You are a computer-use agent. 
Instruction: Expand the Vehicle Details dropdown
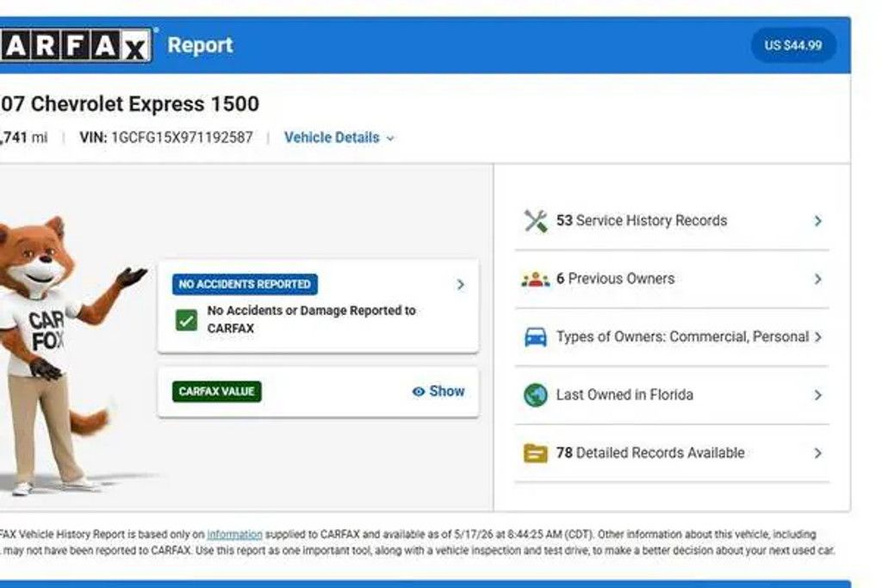(339, 138)
